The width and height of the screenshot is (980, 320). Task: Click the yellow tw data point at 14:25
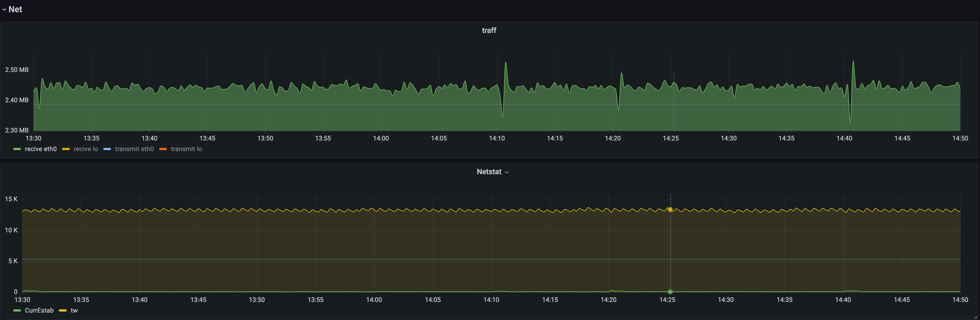tap(670, 210)
